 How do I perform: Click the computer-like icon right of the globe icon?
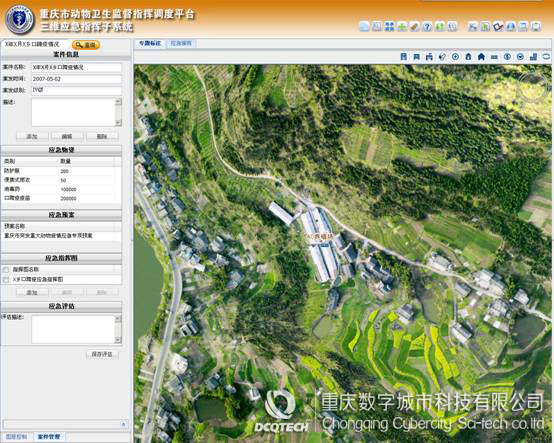click(x=523, y=26)
